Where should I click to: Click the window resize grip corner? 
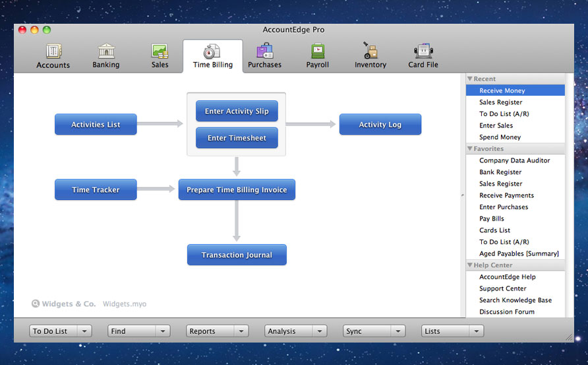pos(569,337)
